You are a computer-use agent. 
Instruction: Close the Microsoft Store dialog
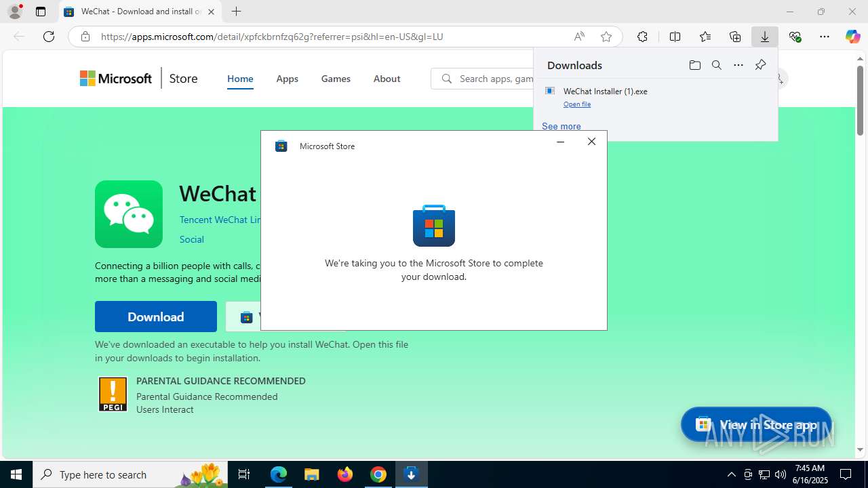591,142
